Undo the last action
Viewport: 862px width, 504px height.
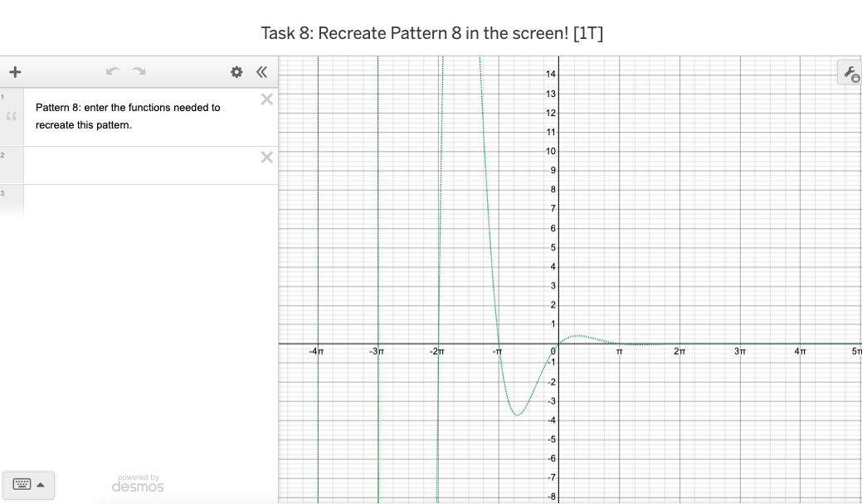pyautogui.click(x=113, y=71)
